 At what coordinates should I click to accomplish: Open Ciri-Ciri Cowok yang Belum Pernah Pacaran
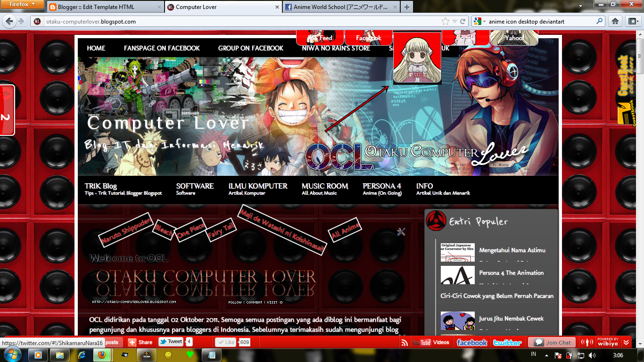click(x=497, y=296)
